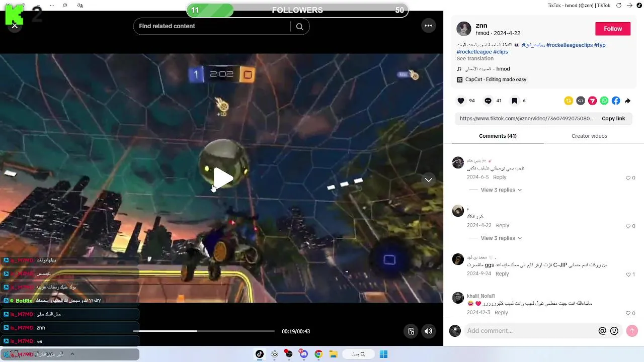Open Discord from the taskbar
Screen dimensions: 644x362
tap(303, 354)
